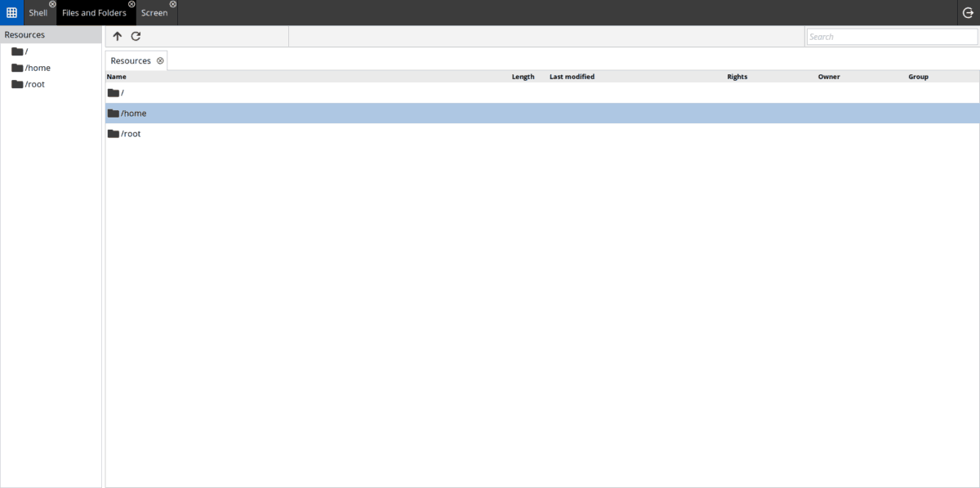
Task: Click folder icon of / list row
Action: [x=114, y=93]
